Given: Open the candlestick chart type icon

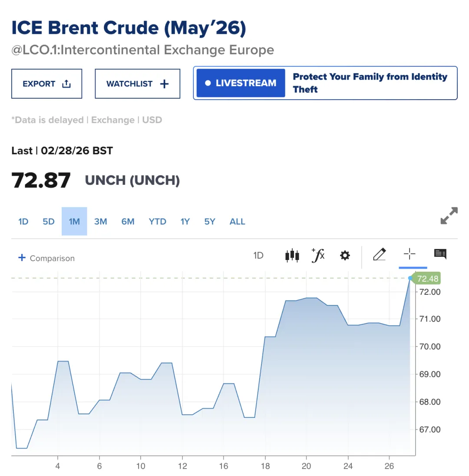Looking at the screenshot, I should tap(292, 255).
